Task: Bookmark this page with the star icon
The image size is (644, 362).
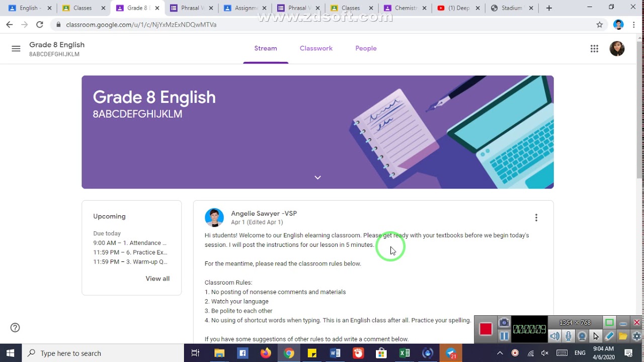Action: click(599, 25)
